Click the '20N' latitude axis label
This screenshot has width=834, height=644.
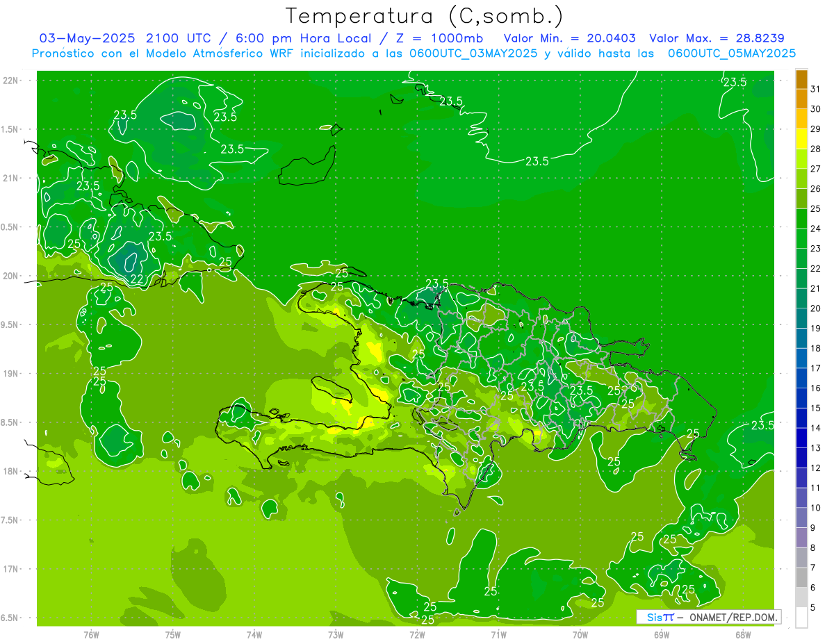pos(11,276)
